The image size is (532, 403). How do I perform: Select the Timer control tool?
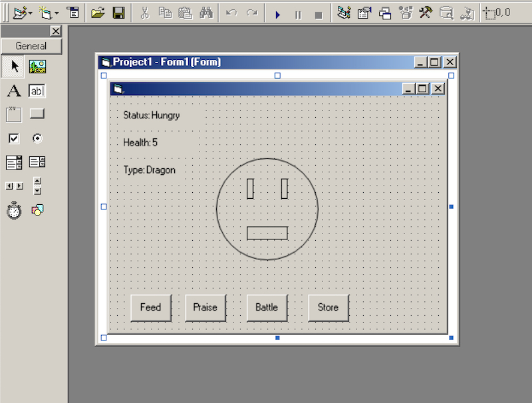click(14, 211)
